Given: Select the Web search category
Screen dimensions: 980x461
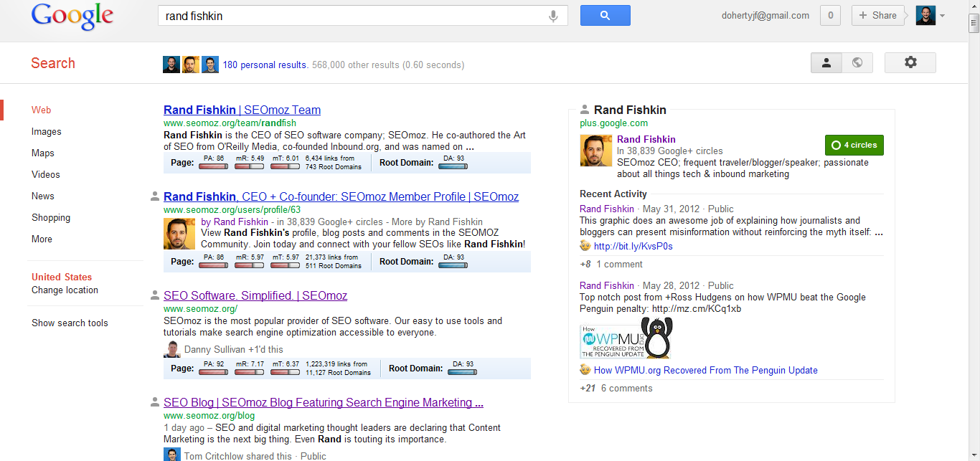Looking at the screenshot, I should coord(41,110).
